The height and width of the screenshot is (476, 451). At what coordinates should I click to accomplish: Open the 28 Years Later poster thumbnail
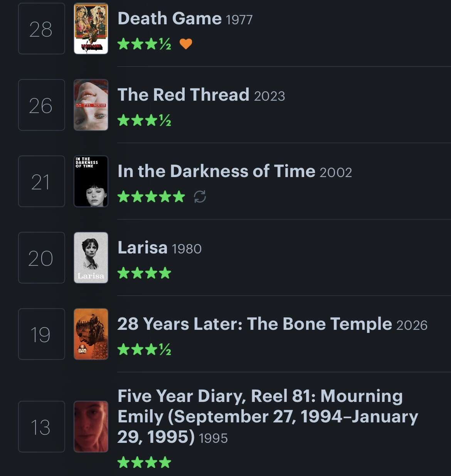(91, 334)
